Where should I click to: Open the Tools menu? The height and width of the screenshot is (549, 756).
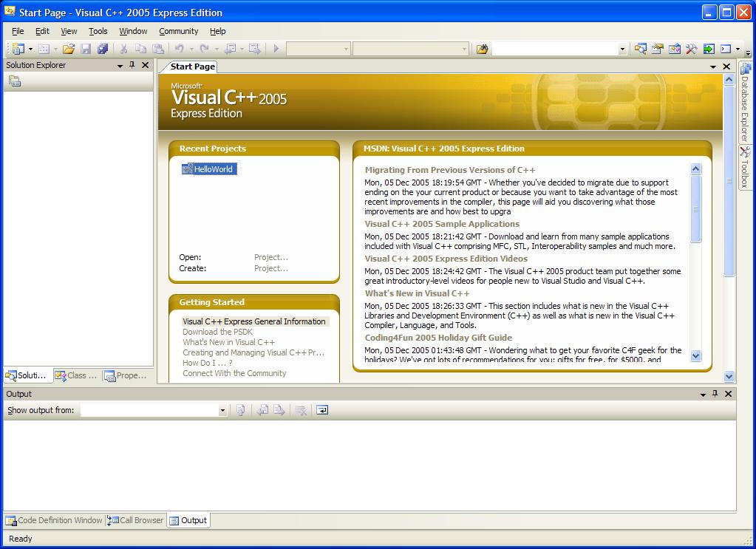coord(98,31)
